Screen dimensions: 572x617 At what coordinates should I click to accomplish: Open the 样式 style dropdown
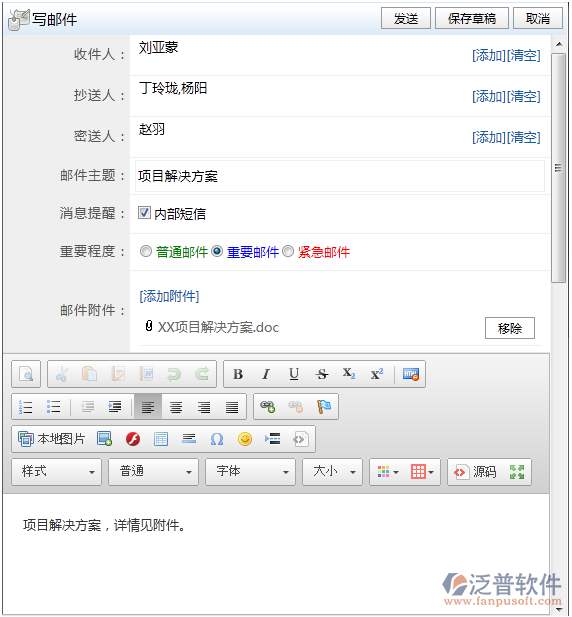tap(57, 471)
